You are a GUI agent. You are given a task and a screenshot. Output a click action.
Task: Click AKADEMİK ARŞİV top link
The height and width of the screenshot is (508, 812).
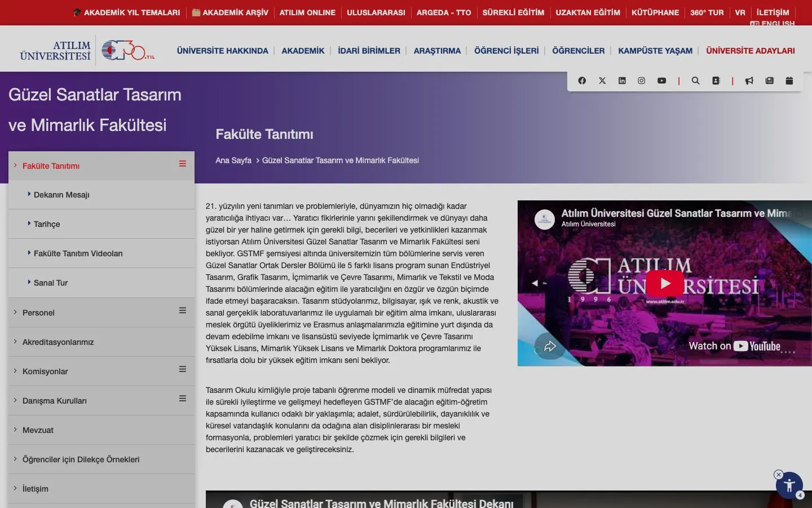(x=230, y=12)
